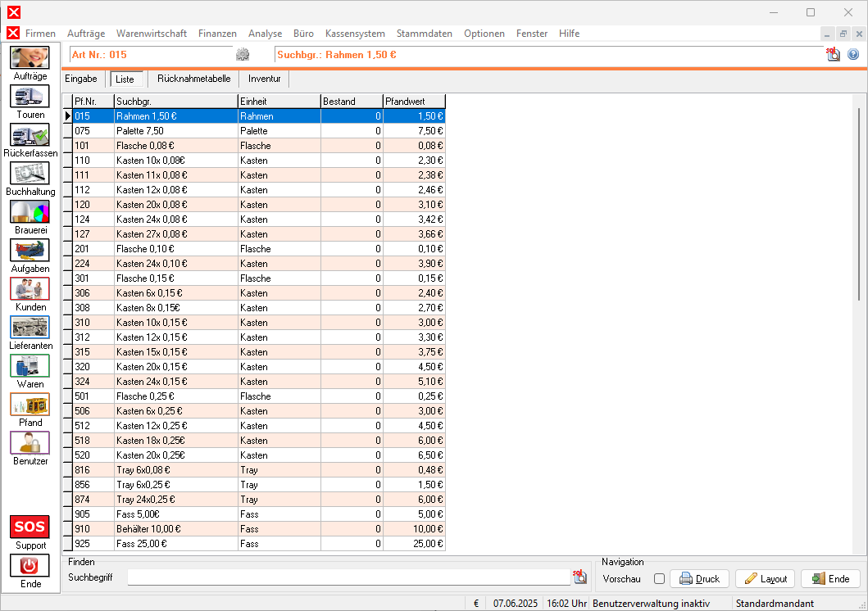868x611 pixels.
Task: Switch to the Rücknahmetabelle tab
Action: click(x=195, y=79)
